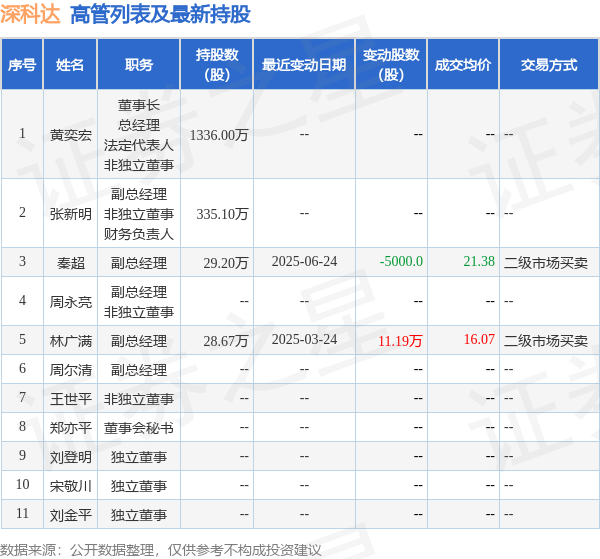Select the 成交均价 column header
The image size is (600, 559).
(463, 65)
